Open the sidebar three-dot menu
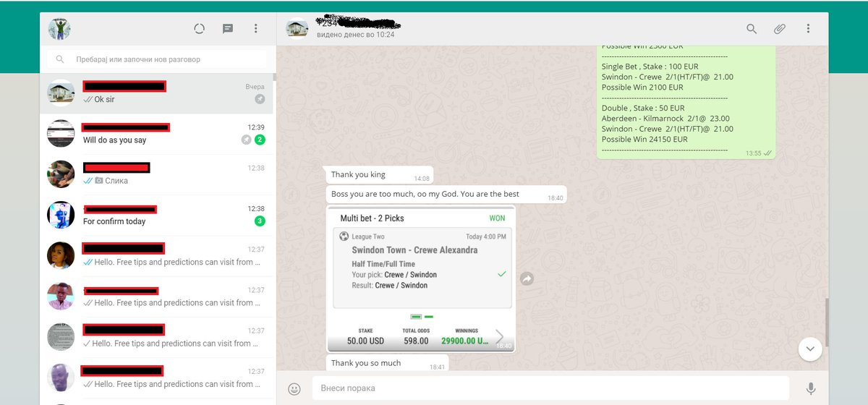The width and height of the screenshot is (868, 405). point(255,29)
